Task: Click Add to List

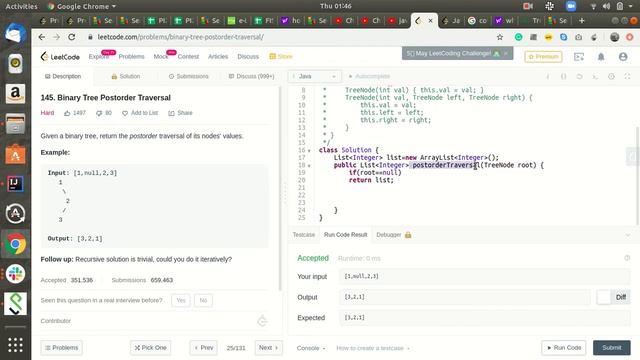Action: tap(140, 113)
